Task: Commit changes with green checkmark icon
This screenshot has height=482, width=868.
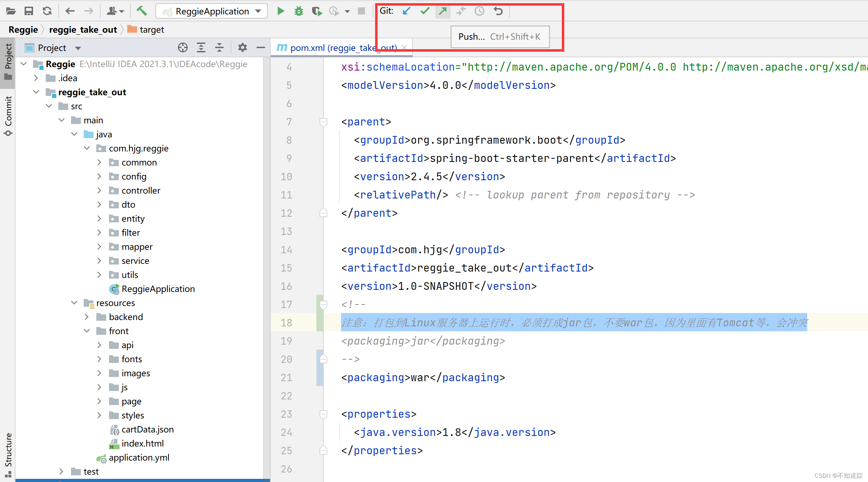Action: 425,11
